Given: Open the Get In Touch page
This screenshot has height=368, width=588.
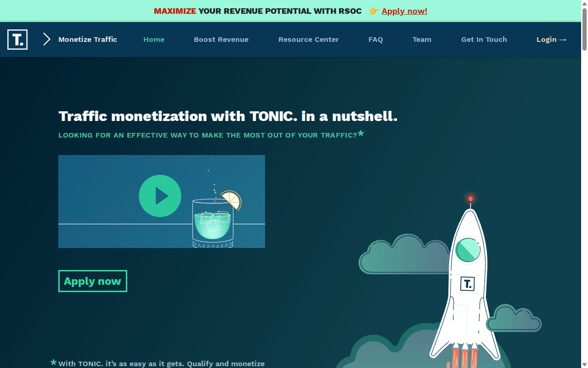Looking at the screenshot, I should pyautogui.click(x=484, y=40).
